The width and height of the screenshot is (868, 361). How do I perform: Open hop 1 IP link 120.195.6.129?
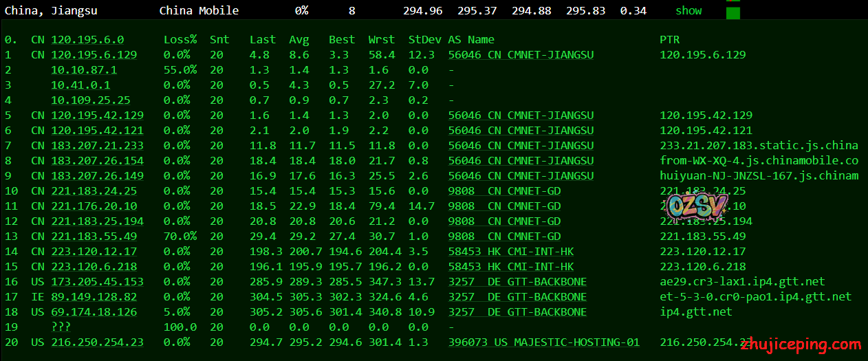point(94,55)
